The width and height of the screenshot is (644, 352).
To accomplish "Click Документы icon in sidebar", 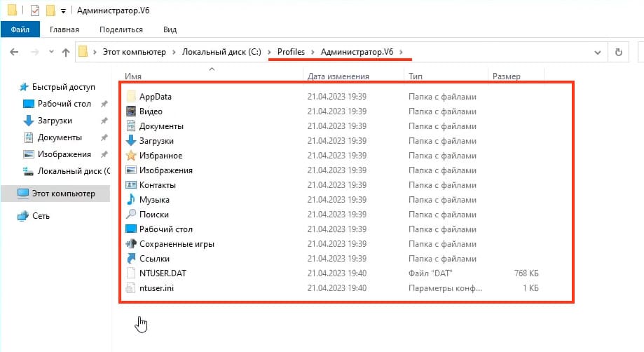I will coord(28,137).
